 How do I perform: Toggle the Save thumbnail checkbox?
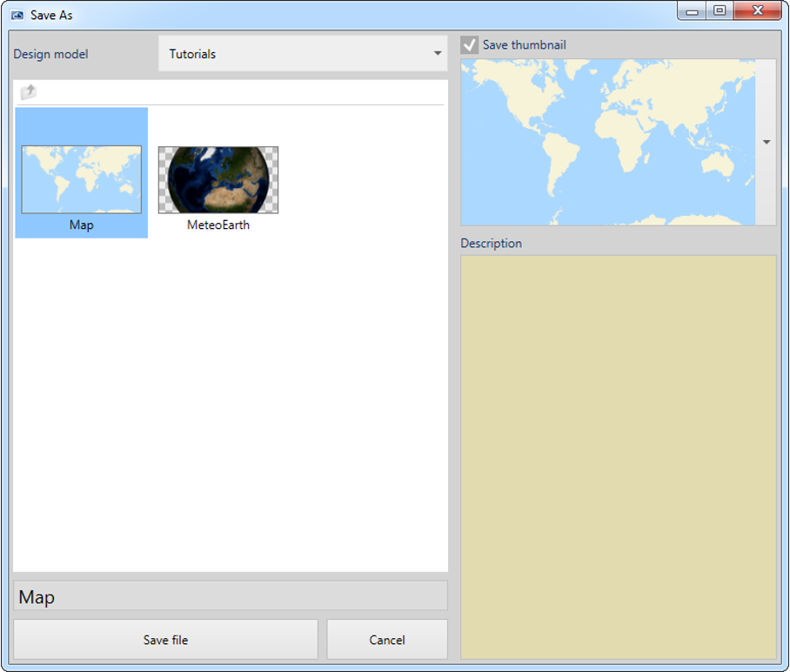[469, 45]
